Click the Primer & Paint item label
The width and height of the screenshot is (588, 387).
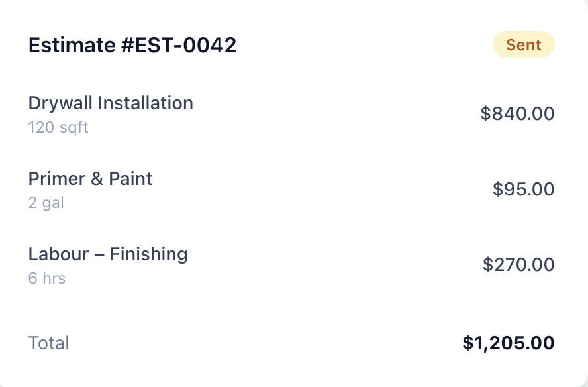[90, 178]
